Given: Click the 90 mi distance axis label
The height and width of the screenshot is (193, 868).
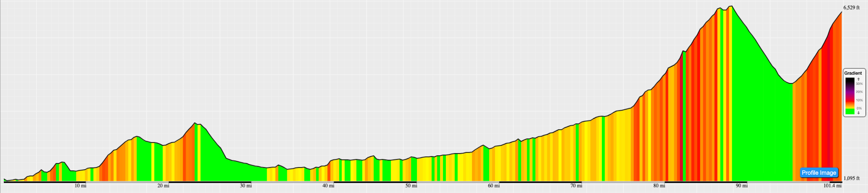Looking at the screenshot, I should (741, 186).
